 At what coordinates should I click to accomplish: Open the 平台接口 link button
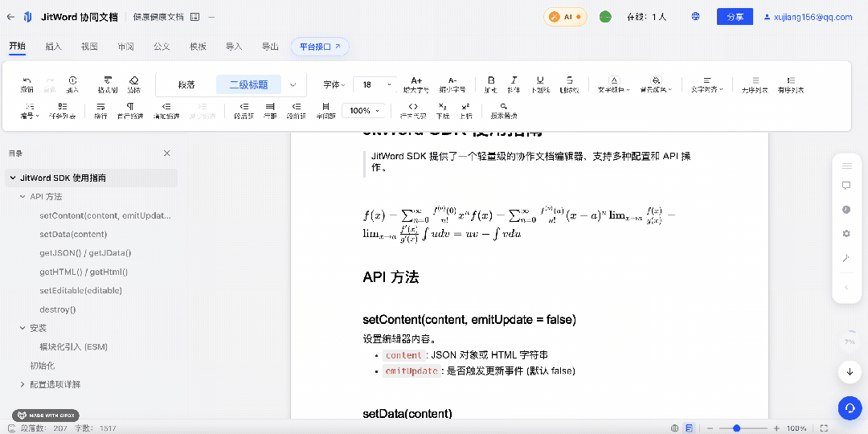coord(320,47)
